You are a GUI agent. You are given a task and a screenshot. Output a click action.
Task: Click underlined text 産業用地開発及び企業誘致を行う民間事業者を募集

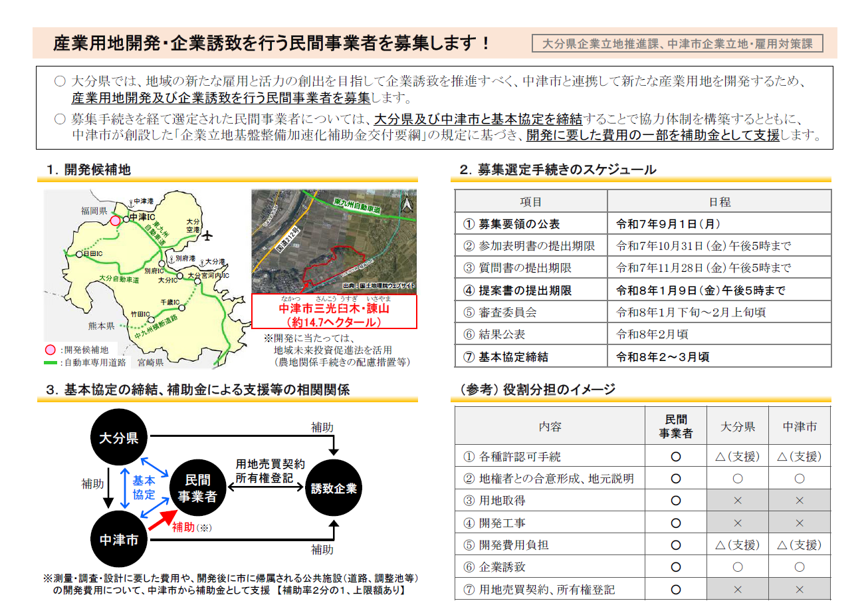coord(221,98)
